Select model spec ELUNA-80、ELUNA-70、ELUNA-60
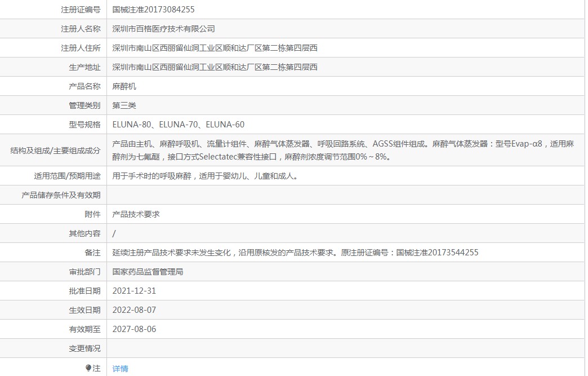Image resolution: width=588 pixels, height=376 pixels. pos(178,125)
